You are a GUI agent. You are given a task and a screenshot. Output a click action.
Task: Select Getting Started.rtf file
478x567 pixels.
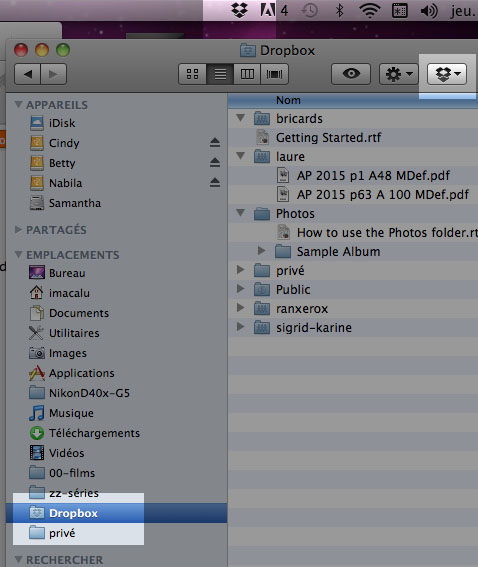pyautogui.click(x=328, y=138)
